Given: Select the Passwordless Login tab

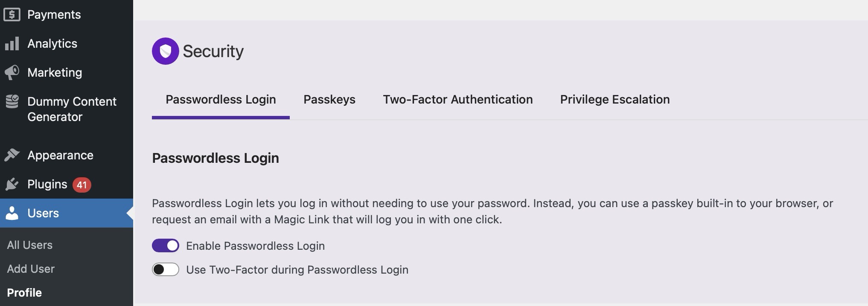Looking at the screenshot, I should click(221, 100).
